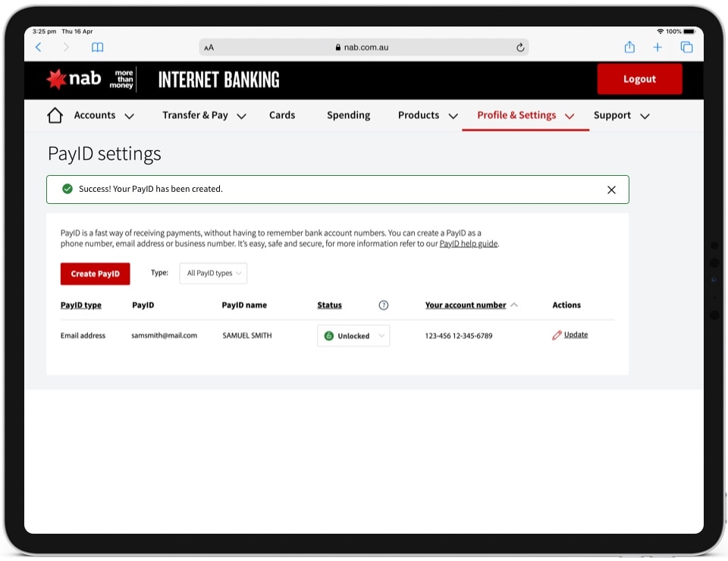The image size is (728, 561).
Task: Open the PayID help guide link
Action: [x=469, y=244]
